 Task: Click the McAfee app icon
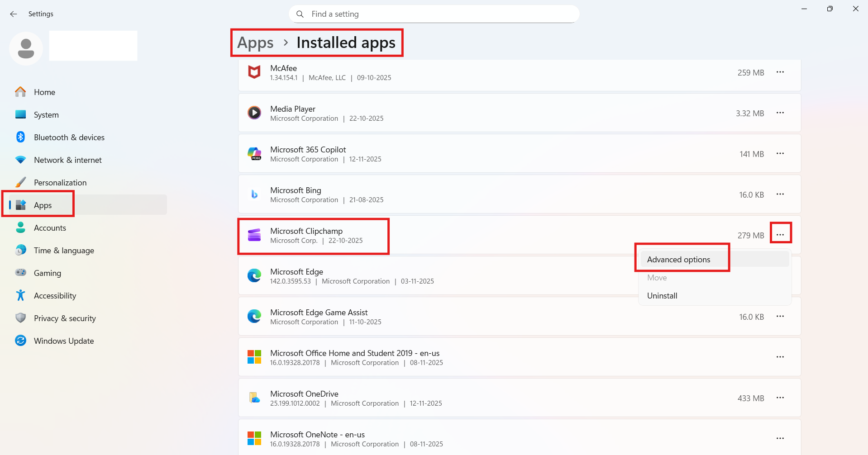(x=254, y=72)
